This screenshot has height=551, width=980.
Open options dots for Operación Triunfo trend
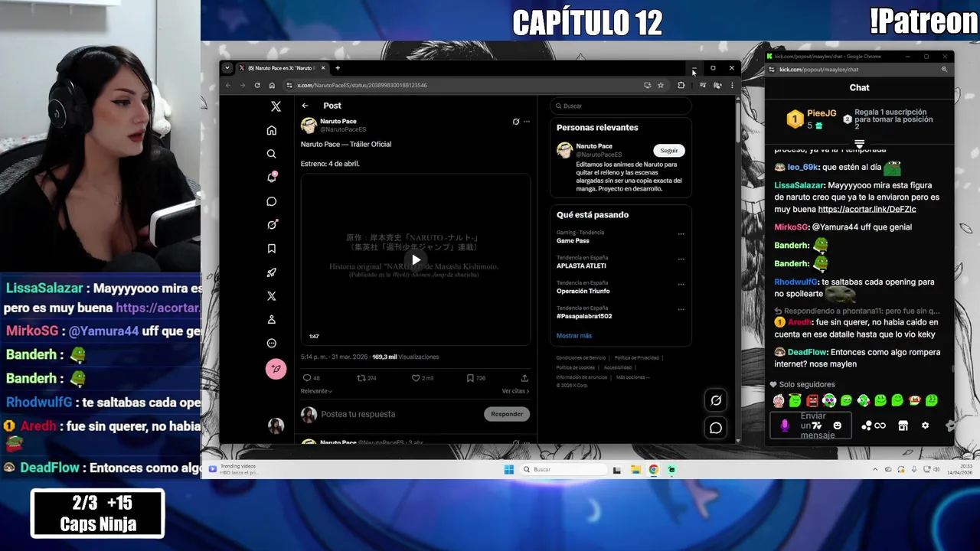pos(681,285)
